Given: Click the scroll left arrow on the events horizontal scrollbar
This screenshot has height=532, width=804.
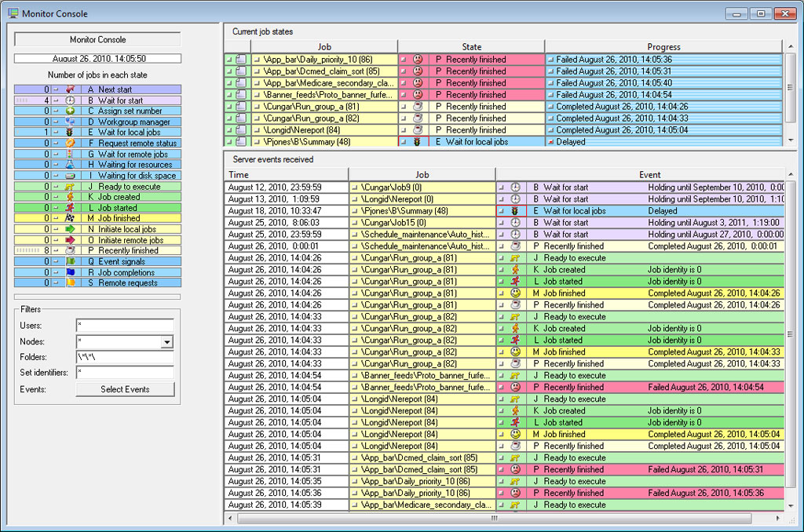Looking at the screenshot, I should pyautogui.click(x=230, y=519).
